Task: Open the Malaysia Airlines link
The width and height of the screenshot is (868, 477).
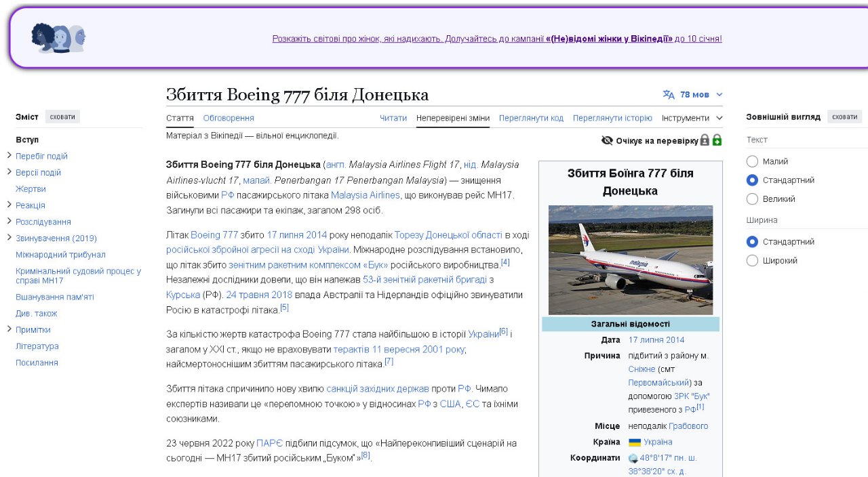Action: (x=366, y=195)
